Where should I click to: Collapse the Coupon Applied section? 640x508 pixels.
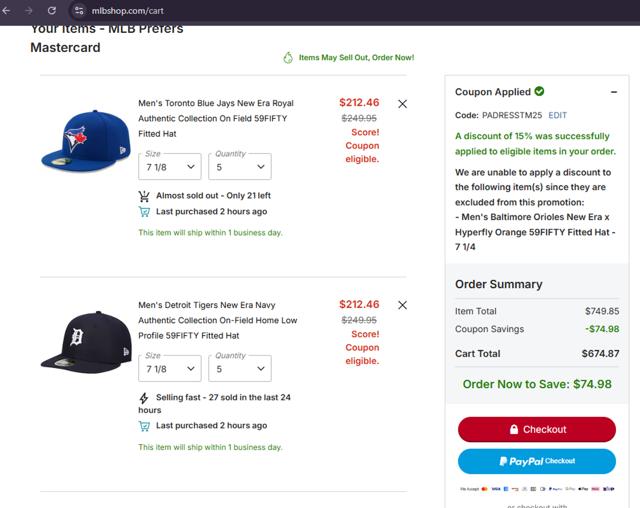(613, 92)
